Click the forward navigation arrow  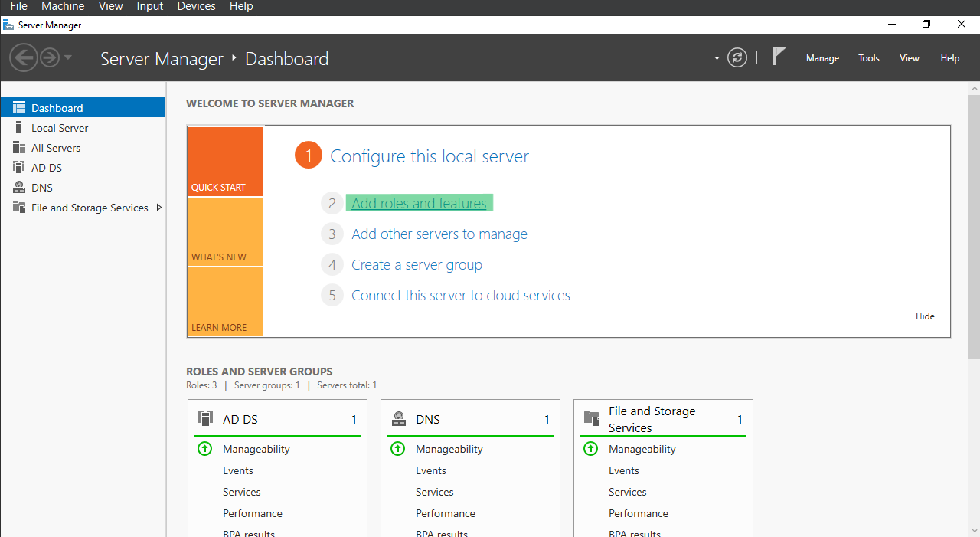point(50,57)
